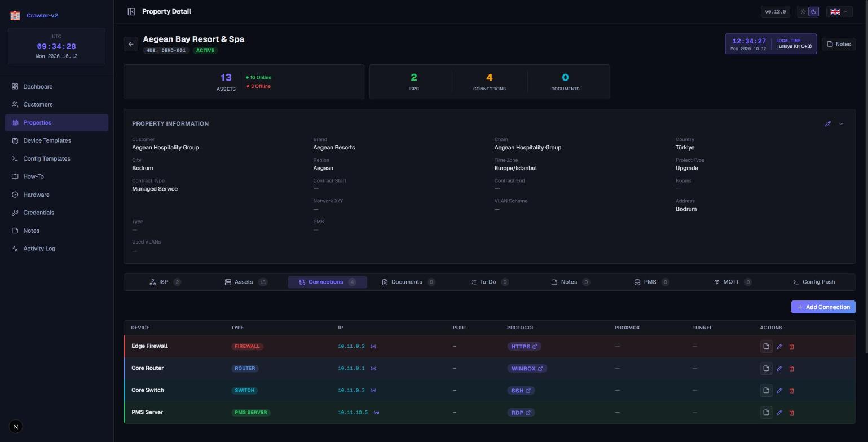Collapse the Property Information section chevron
Image resolution: width=868 pixels, height=442 pixels.
pos(841,124)
